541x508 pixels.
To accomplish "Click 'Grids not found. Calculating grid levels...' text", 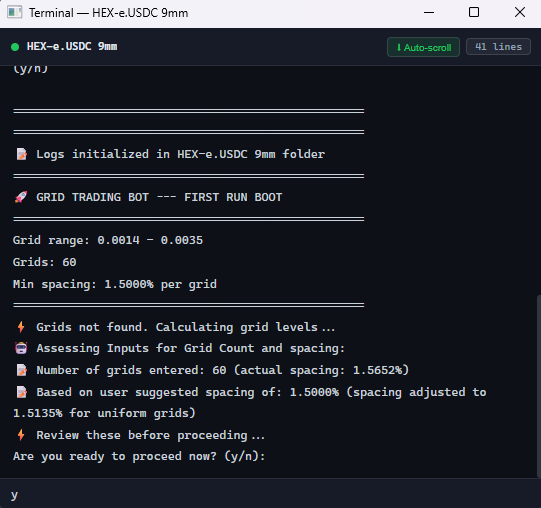I will point(186,327).
